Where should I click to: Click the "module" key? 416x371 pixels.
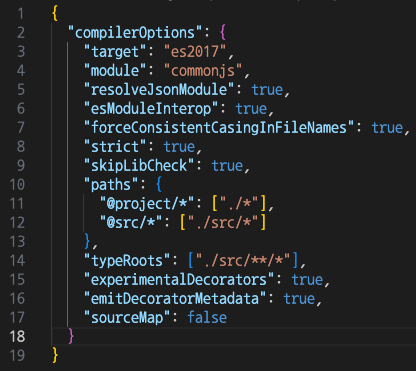(x=115, y=71)
